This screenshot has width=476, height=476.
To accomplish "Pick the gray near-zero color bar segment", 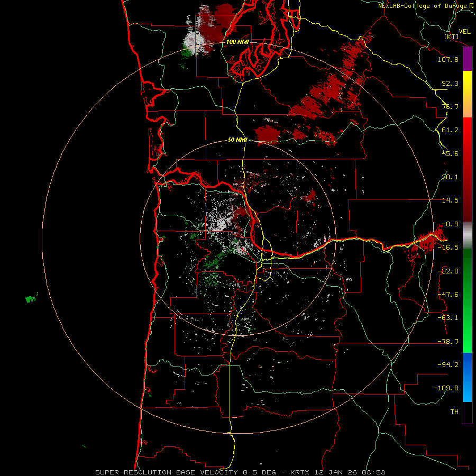I will pyautogui.click(x=467, y=235).
